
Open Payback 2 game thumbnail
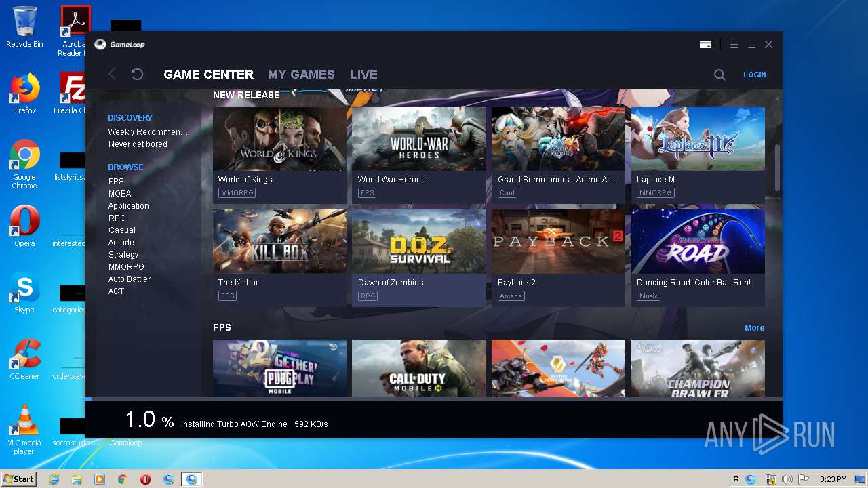tap(558, 241)
